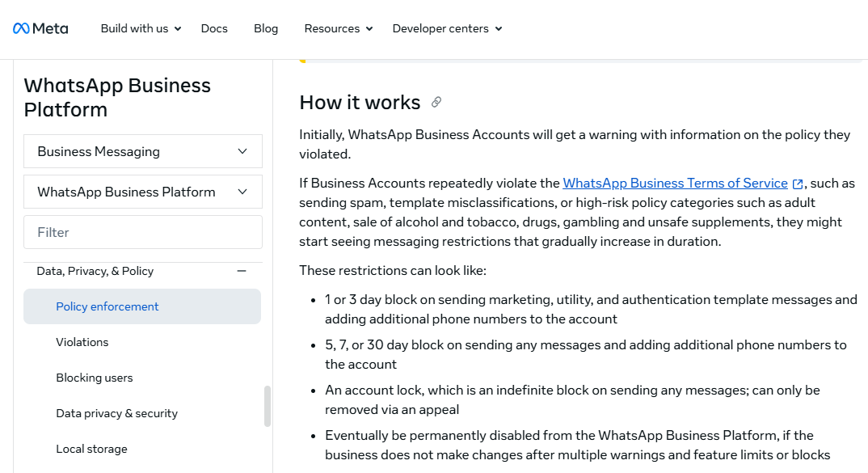Click bullet starting "5, 7, or 30 day block"
Screen dimensions: 868x473
point(586,354)
